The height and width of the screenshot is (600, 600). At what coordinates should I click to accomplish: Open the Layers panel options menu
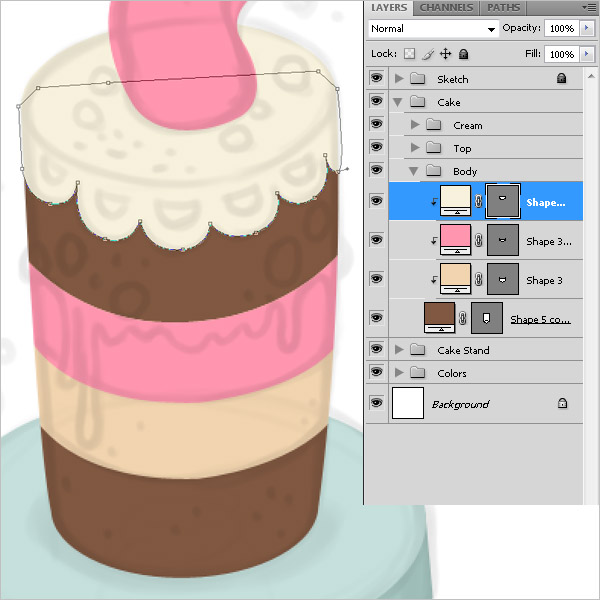[x=589, y=7]
